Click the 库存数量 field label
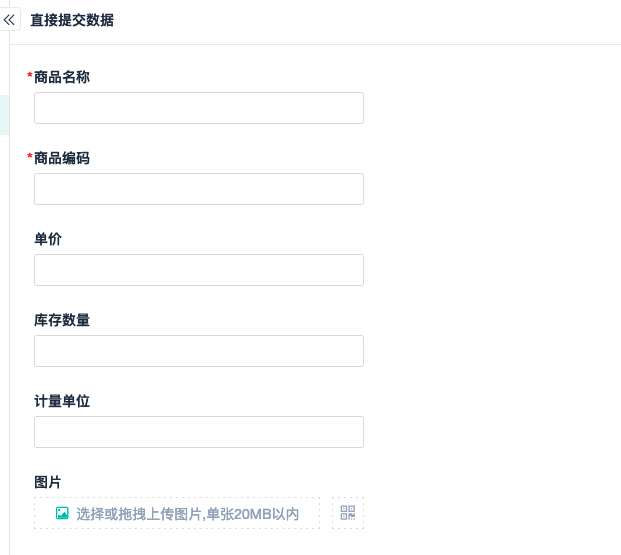 coord(62,320)
